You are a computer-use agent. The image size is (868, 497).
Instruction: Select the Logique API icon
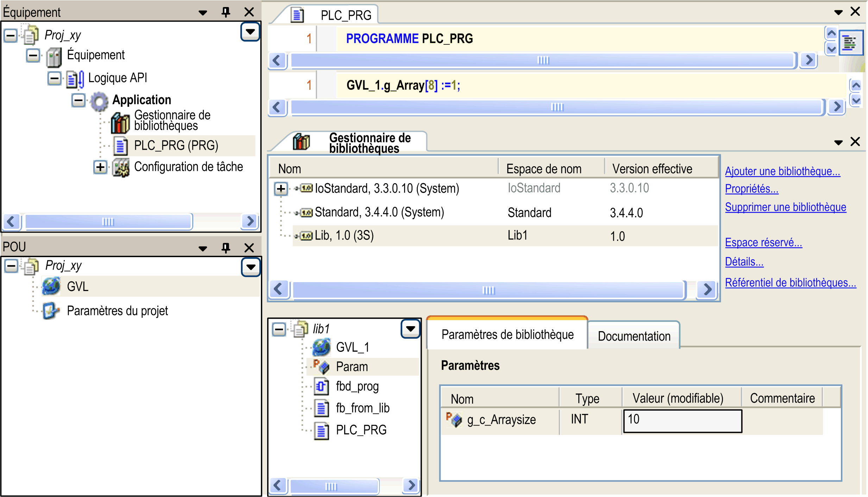coord(75,79)
